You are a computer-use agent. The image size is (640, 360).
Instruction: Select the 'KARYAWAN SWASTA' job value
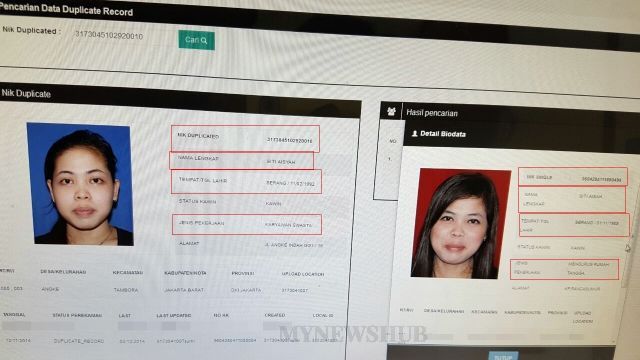tap(288, 225)
